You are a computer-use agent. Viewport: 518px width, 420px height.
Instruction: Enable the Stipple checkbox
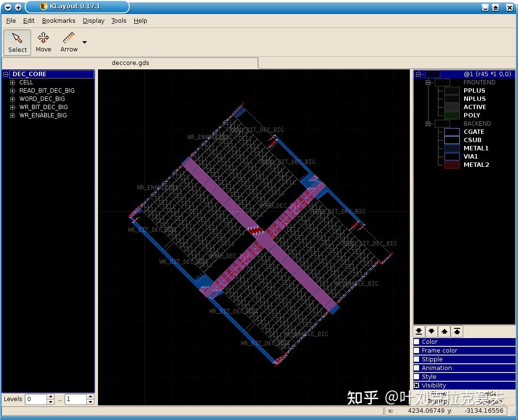click(416, 359)
